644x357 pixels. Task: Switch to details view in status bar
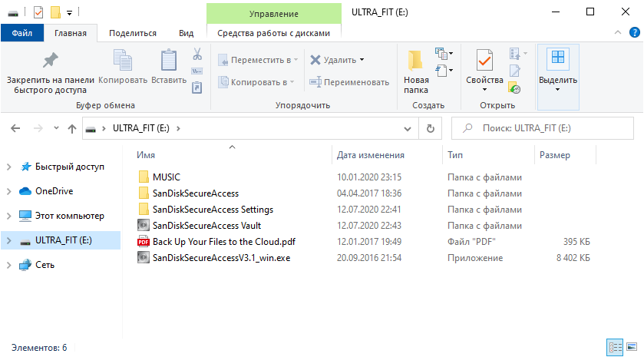pyautogui.click(x=615, y=348)
